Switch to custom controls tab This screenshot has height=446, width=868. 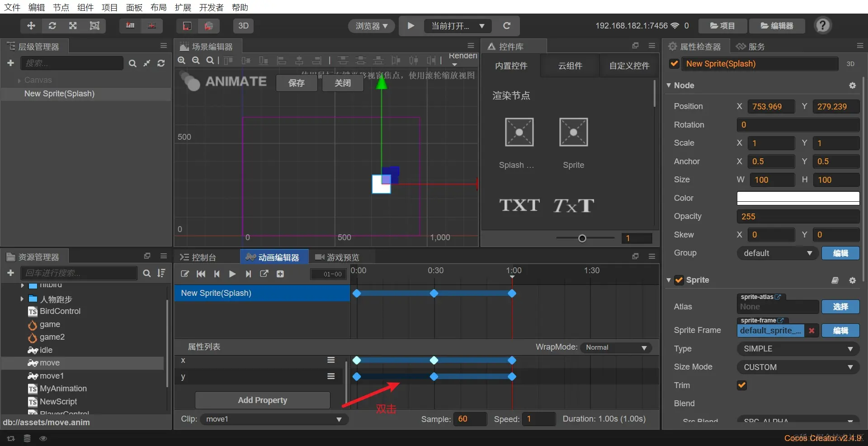[629, 66]
